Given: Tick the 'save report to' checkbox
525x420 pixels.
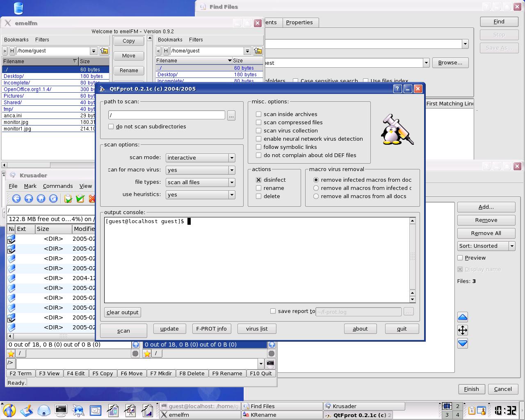Looking at the screenshot, I should 273,311.
